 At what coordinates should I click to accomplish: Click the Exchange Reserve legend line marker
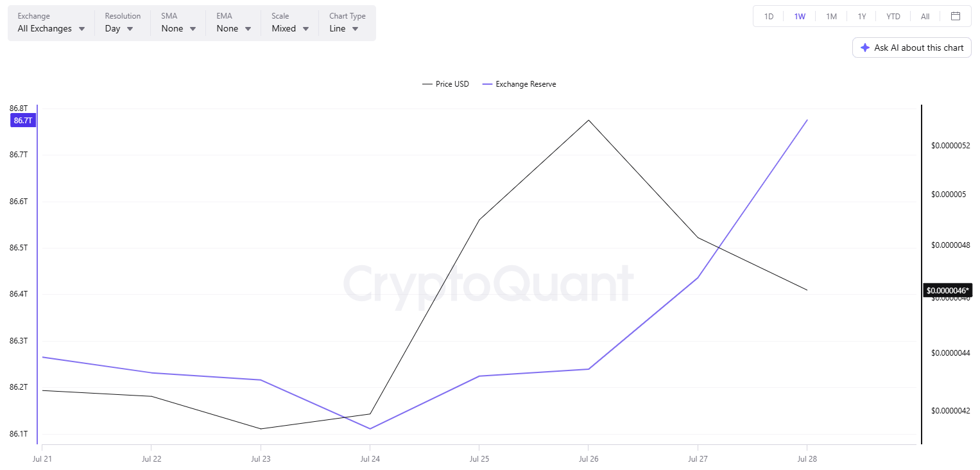[487, 84]
